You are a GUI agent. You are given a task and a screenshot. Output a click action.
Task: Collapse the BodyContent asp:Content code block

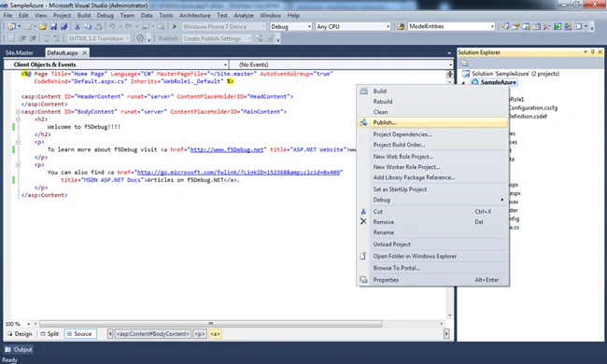18,112
